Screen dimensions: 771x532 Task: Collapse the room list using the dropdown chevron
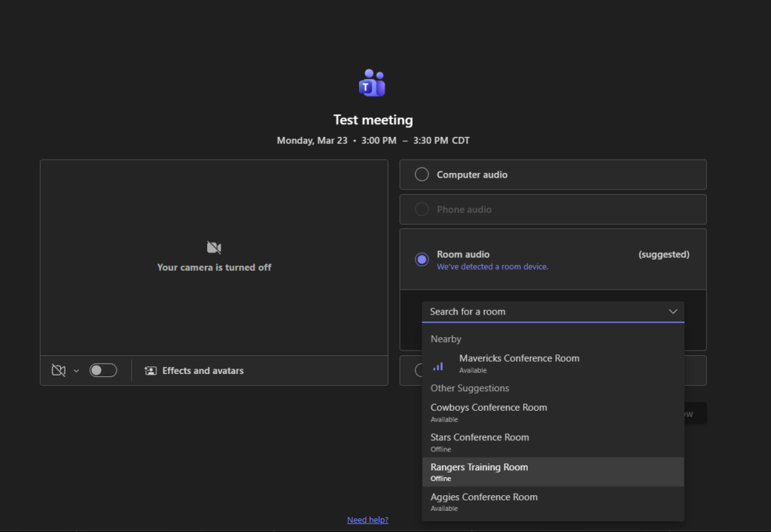coord(672,312)
